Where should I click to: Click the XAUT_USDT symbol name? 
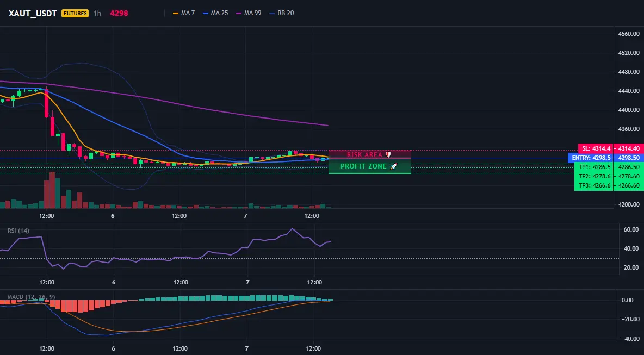point(33,13)
